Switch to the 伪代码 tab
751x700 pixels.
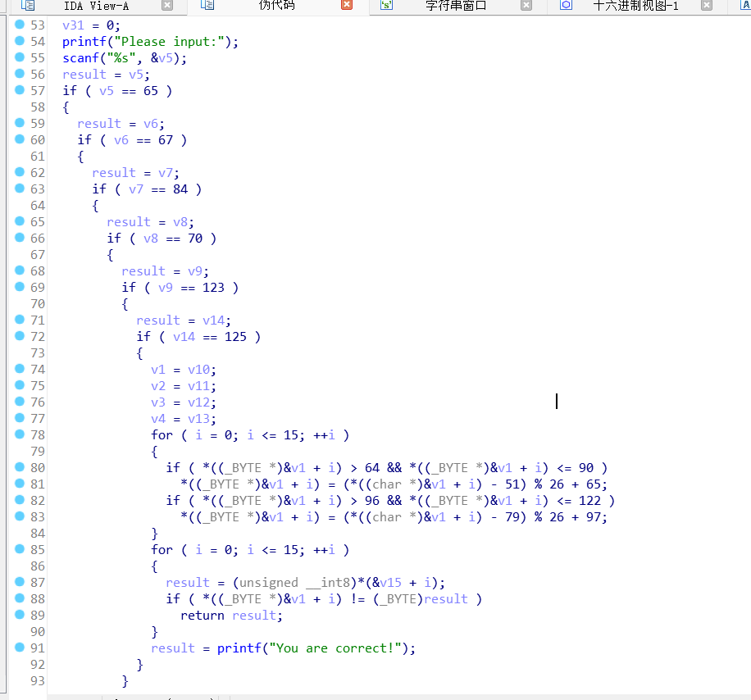[x=277, y=6]
